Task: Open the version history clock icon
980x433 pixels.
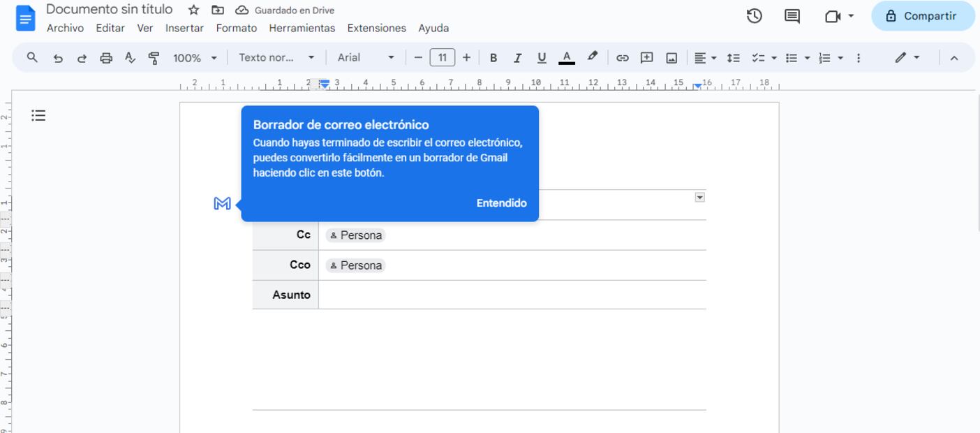Action: click(x=754, y=16)
